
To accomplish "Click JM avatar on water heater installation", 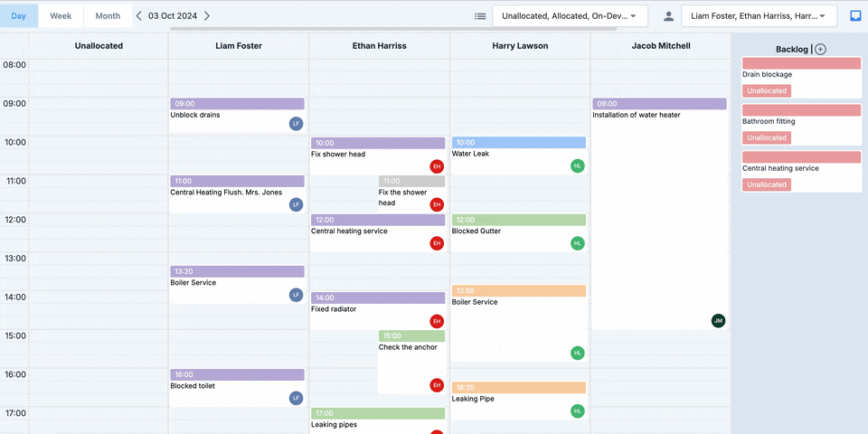I will (718, 320).
